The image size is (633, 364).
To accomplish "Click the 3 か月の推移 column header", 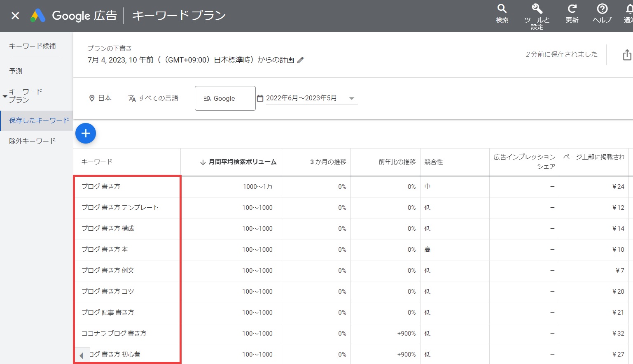I will (x=328, y=162).
